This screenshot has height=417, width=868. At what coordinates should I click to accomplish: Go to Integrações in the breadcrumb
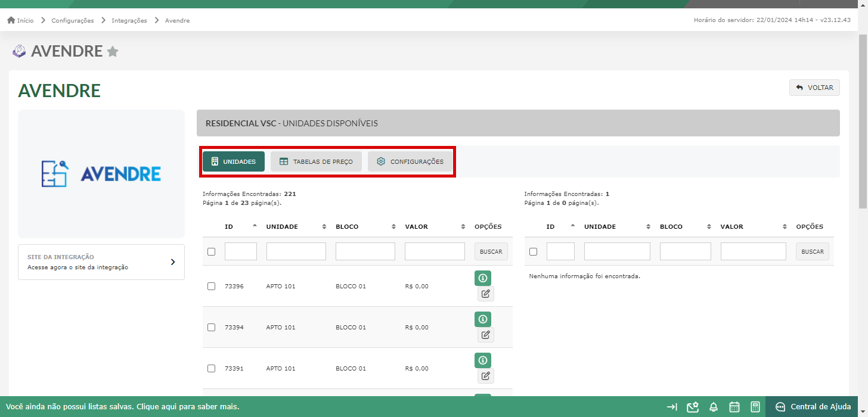coord(129,20)
